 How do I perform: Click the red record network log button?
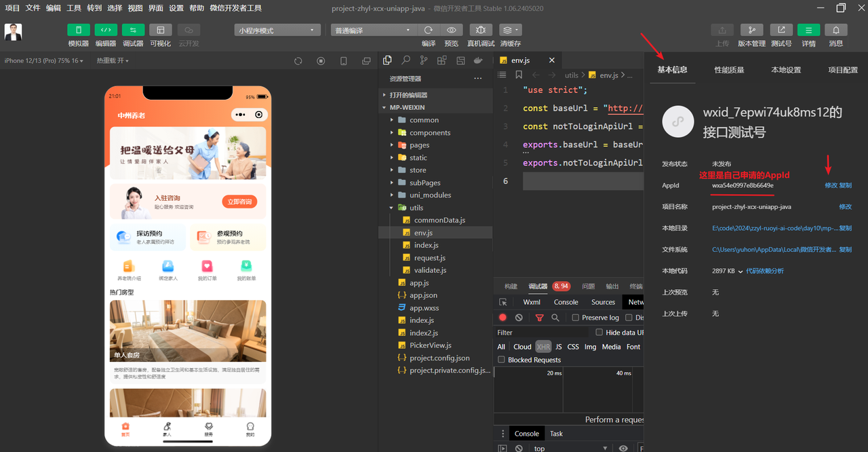pos(502,318)
